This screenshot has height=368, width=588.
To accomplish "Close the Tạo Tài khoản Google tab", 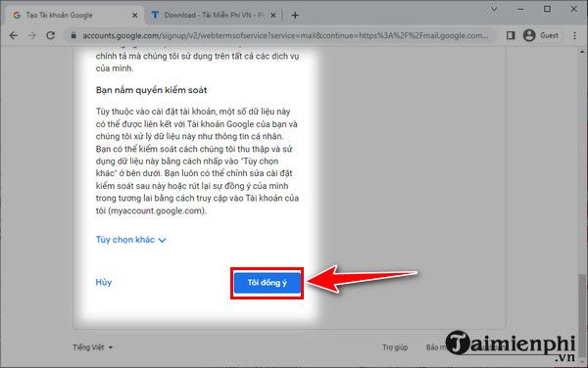I will [135, 16].
